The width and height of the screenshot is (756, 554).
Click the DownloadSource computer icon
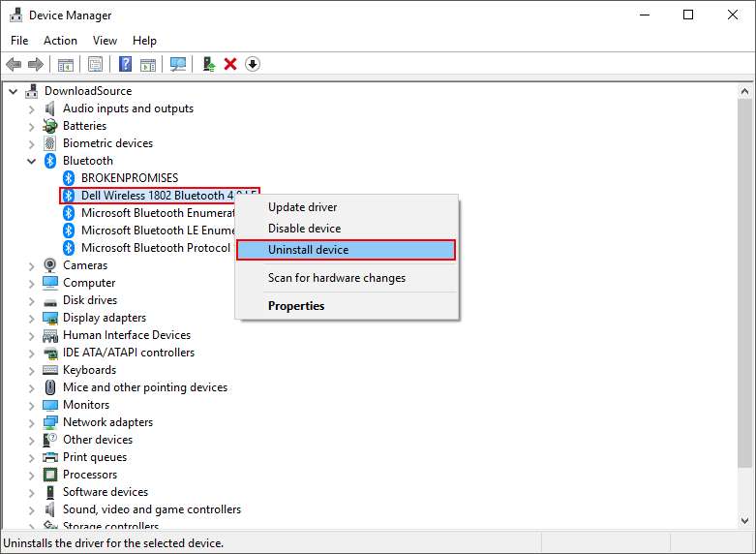click(32, 91)
